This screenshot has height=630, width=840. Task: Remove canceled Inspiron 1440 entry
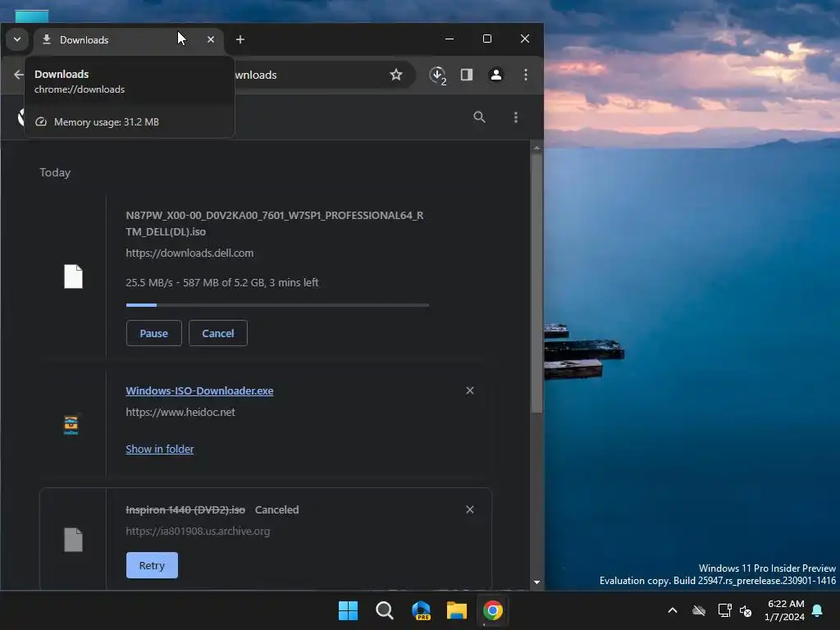click(x=470, y=509)
